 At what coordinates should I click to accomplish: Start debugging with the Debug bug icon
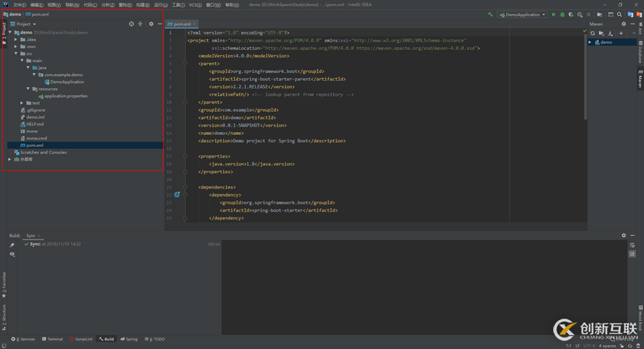[x=563, y=14]
